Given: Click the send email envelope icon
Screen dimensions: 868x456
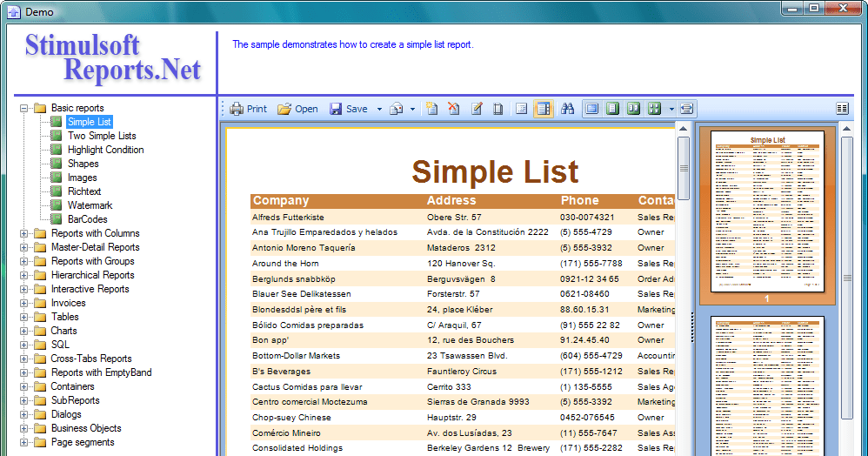Looking at the screenshot, I should (396, 109).
